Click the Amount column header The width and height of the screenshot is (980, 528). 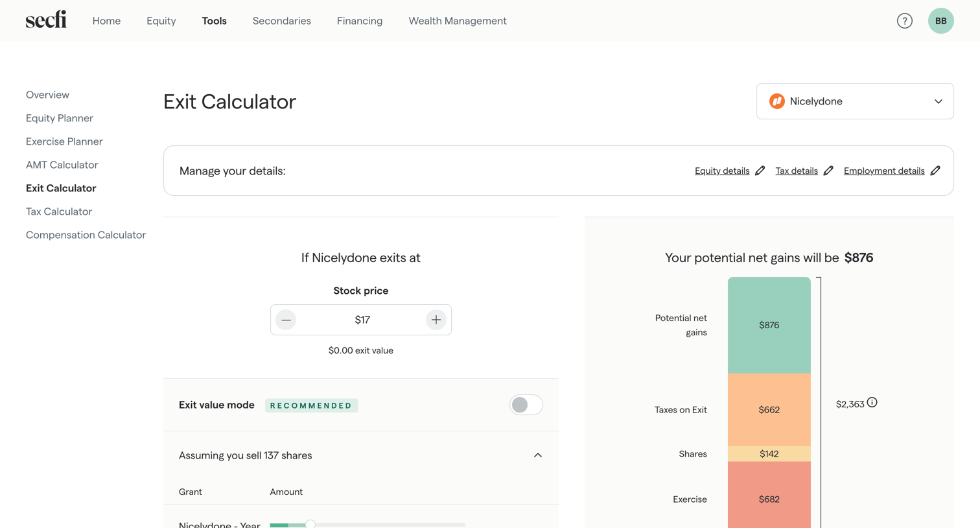[286, 492]
